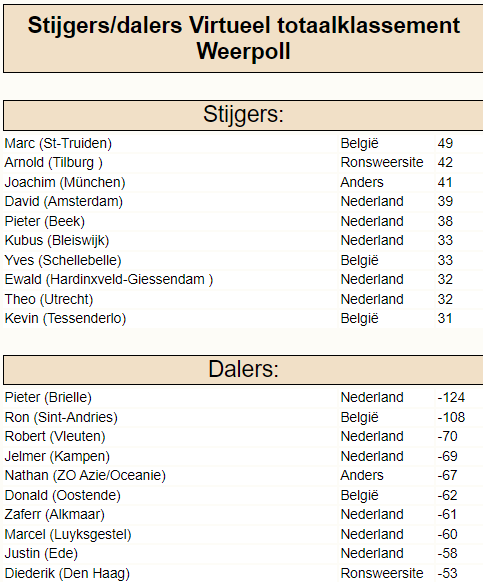Click David (Amsterdam) name
Viewport: 483px width, 582px height.
coord(63,202)
